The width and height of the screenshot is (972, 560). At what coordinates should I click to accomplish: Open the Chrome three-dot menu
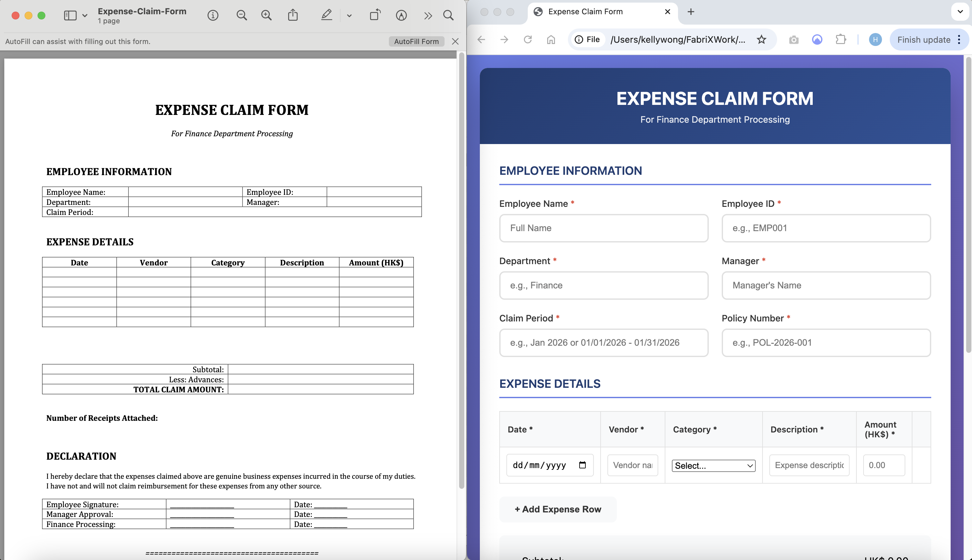[x=959, y=39]
